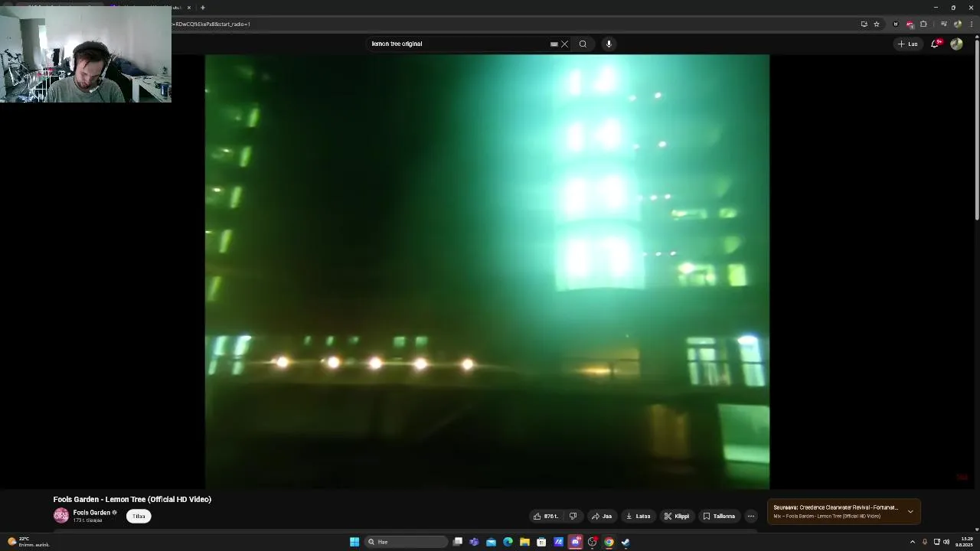980x551 pixels.
Task: Subscribe with the Tilaa button
Action: (139, 517)
